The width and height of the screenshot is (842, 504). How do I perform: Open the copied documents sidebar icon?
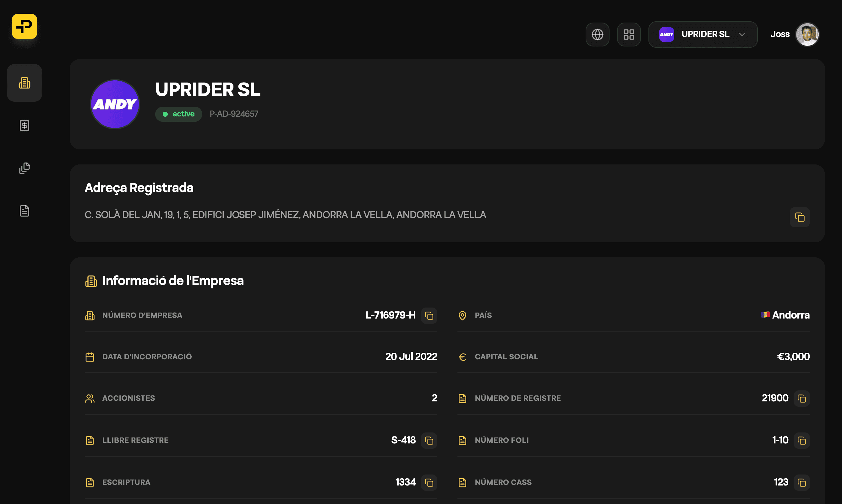click(25, 168)
